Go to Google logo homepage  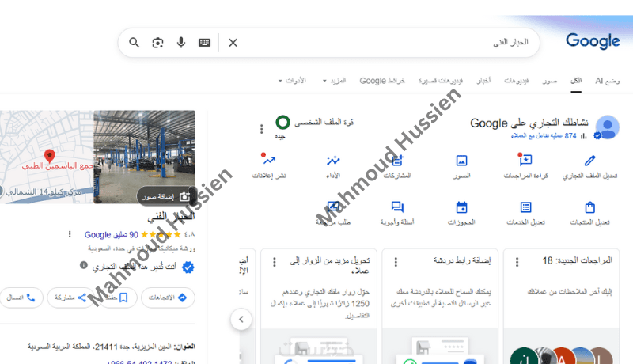(593, 41)
